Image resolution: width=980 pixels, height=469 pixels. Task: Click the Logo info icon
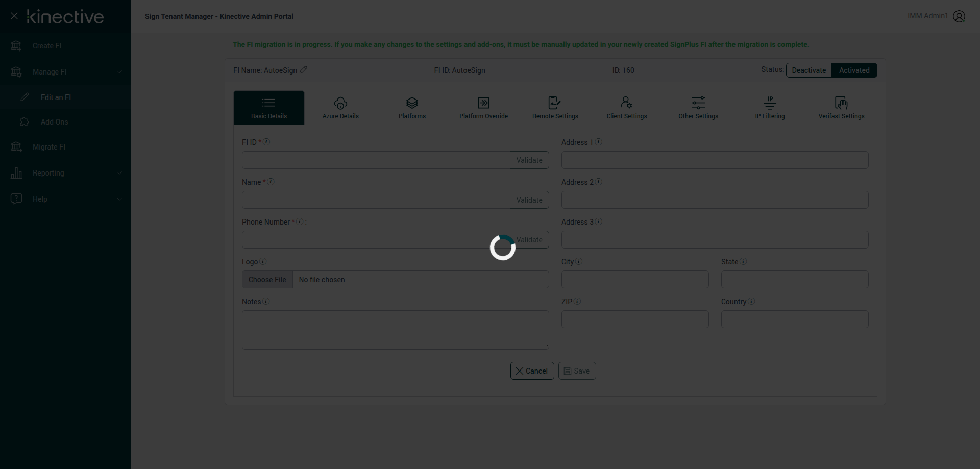click(x=263, y=261)
